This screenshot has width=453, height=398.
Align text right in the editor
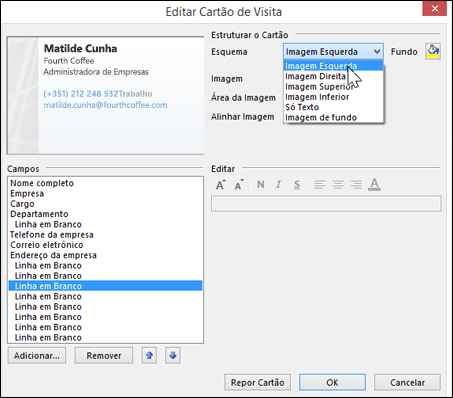click(x=356, y=185)
